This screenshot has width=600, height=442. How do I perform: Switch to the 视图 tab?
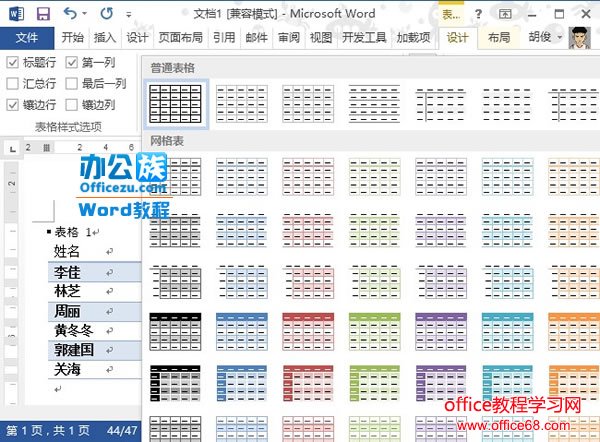(321, 38)
